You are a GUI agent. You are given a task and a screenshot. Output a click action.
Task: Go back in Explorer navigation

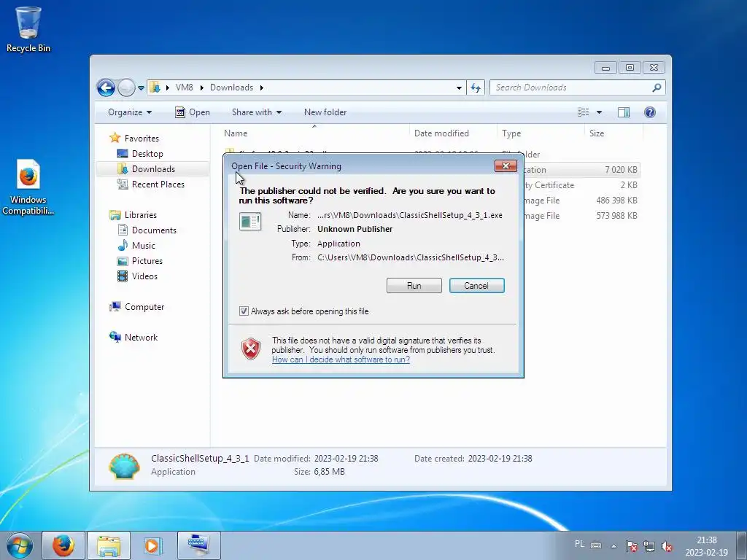coord(106,87)
